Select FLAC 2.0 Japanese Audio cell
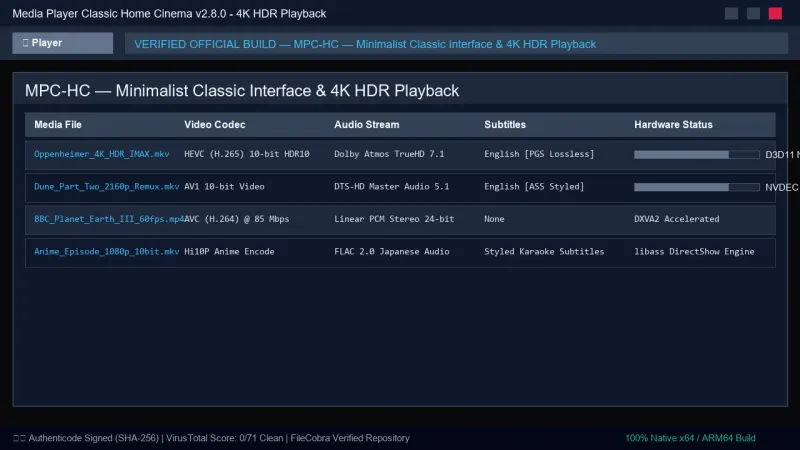The width and height of the screenshot is (800, 450). tap(392, 252)
